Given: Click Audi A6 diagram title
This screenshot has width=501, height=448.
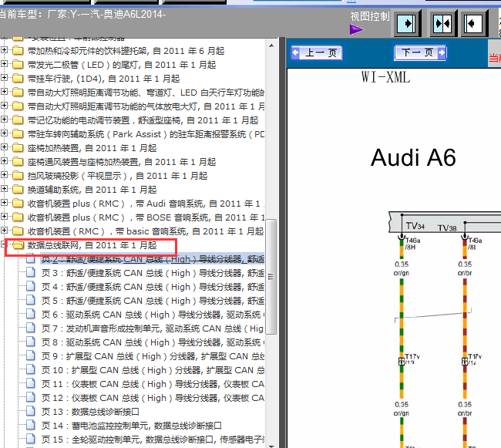Looking at the screenshot, I should pos(413,158).
